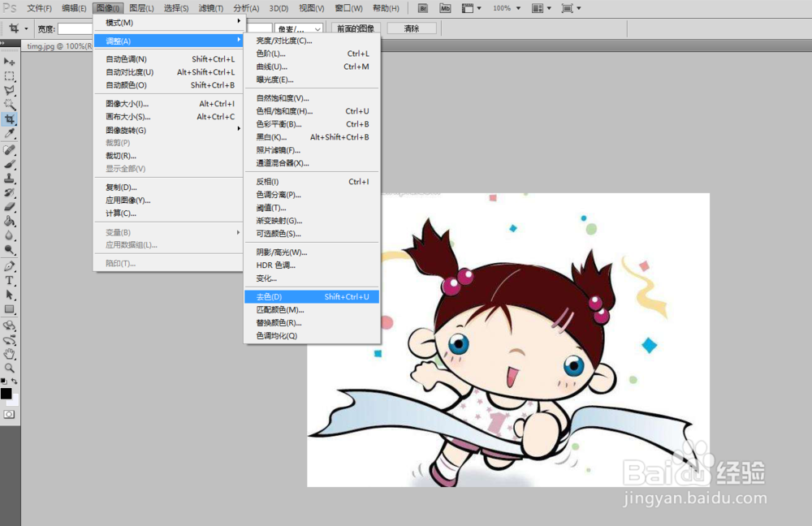Viewport: 812px width, 526px height.
Task: Open the 滤镜(T) menu
Action: point(211,8)
